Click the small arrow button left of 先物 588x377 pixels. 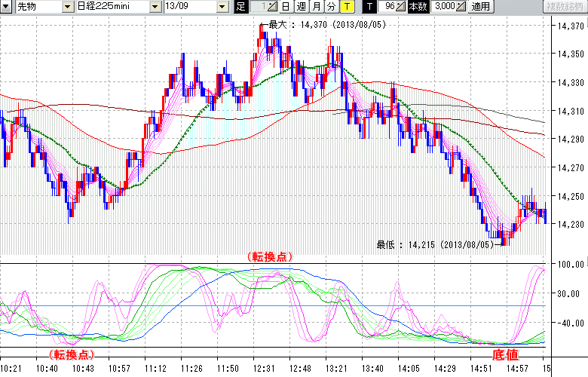7,7
